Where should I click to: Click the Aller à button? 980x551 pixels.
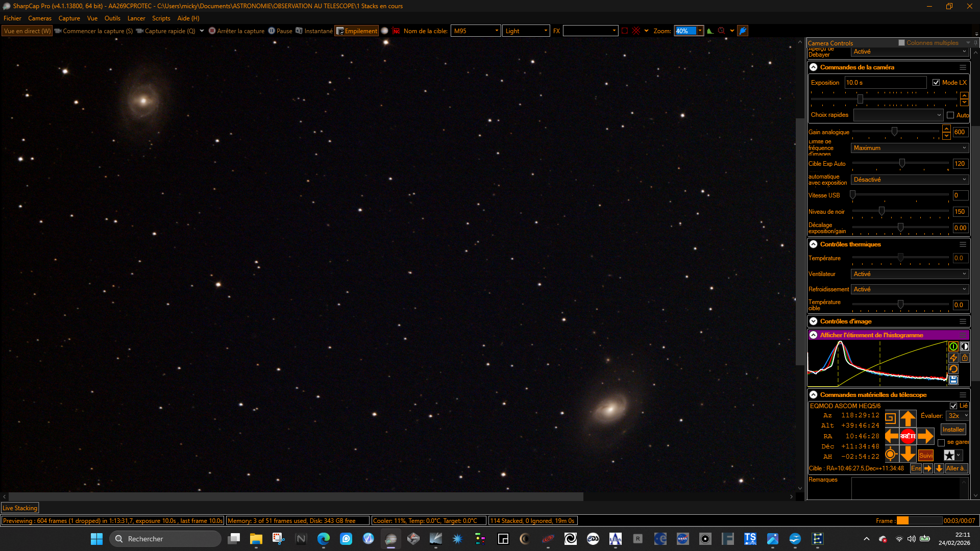(955, 468)
